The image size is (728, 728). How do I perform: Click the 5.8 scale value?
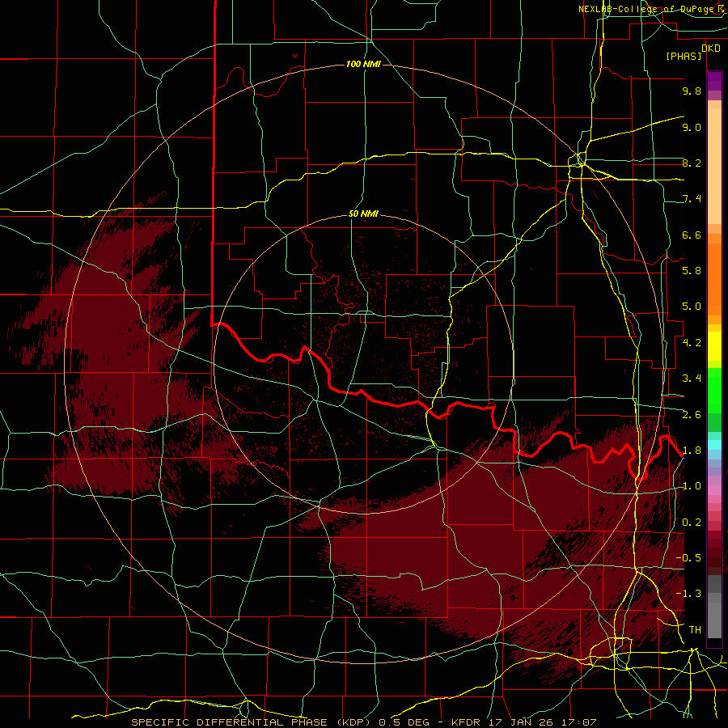click(x=692, y=271)
